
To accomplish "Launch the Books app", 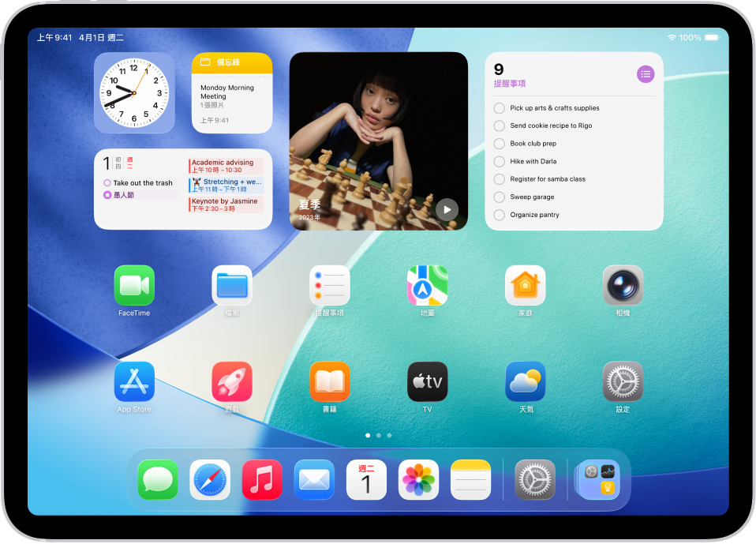I will (329, 382).
